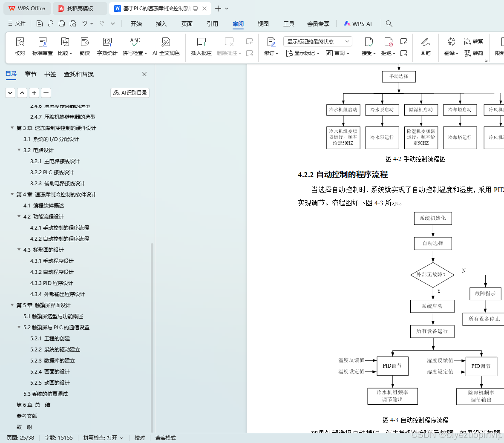This screenshot has width=504, height=443.
Task: Open the 会员专享 tab
Action: click(x=318, y=24)
